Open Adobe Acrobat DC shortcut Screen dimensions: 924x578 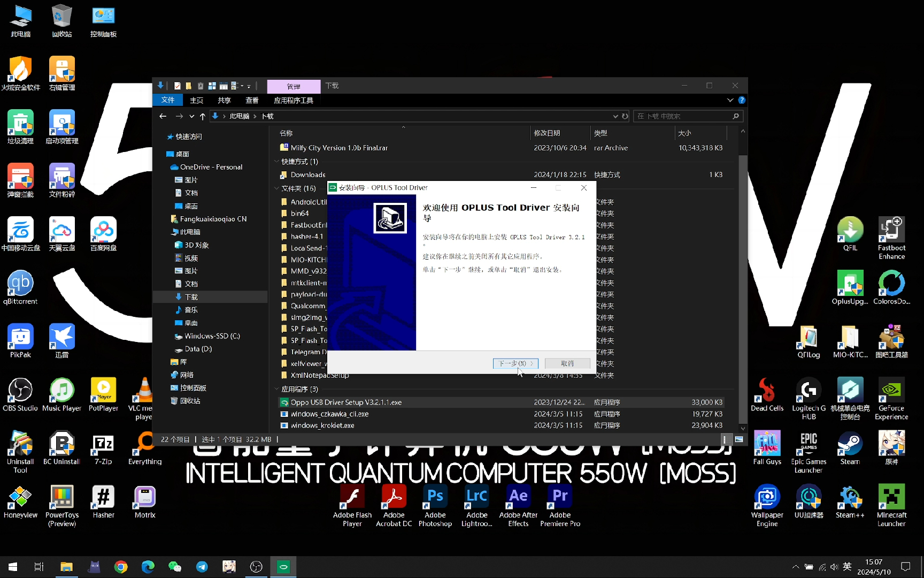click(394, 506)
